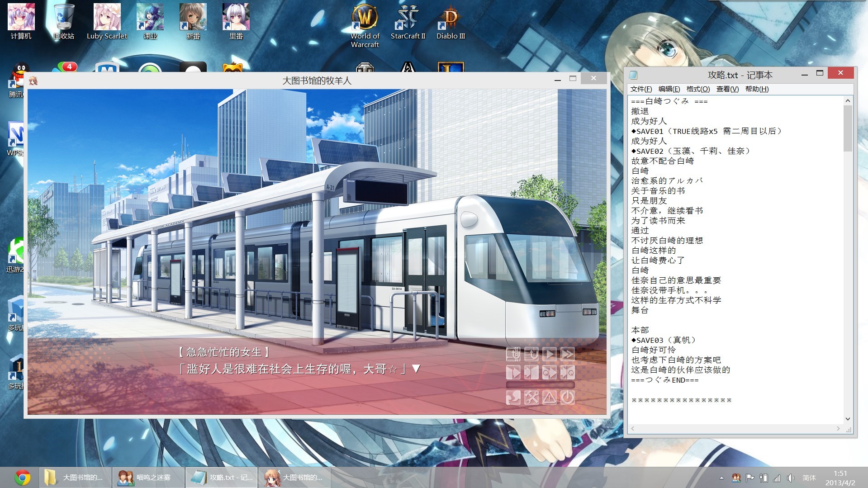Image resolution: width=868 pixels, height=488 pixels.
Task: Click 简体 input method indicator
Action: click(809, 478)
